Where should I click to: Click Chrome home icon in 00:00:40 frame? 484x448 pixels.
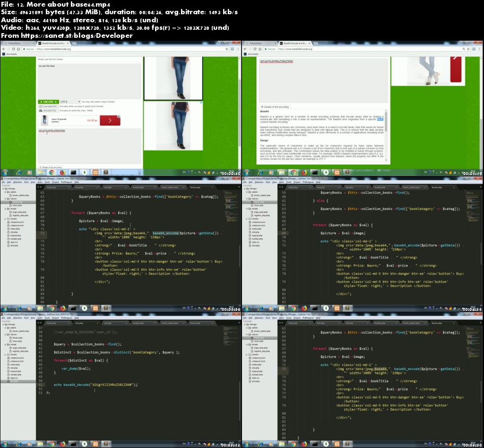tap(18, 49)
